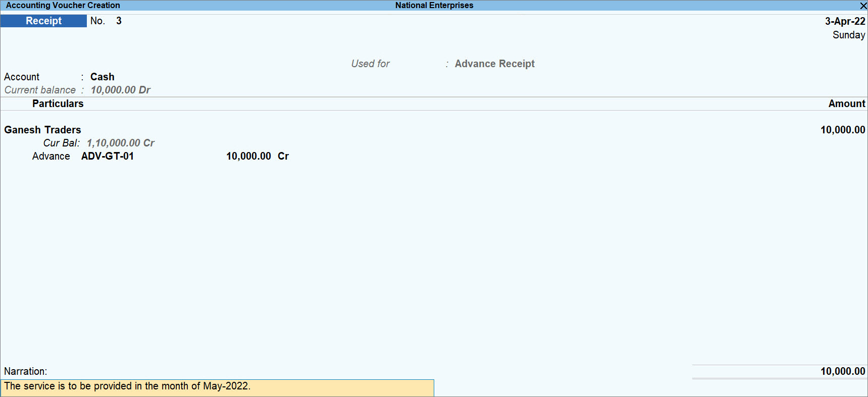Click the Current balance 10,000.00 Dr
Viewport: 868px width, 397px height.
[121, 90]
